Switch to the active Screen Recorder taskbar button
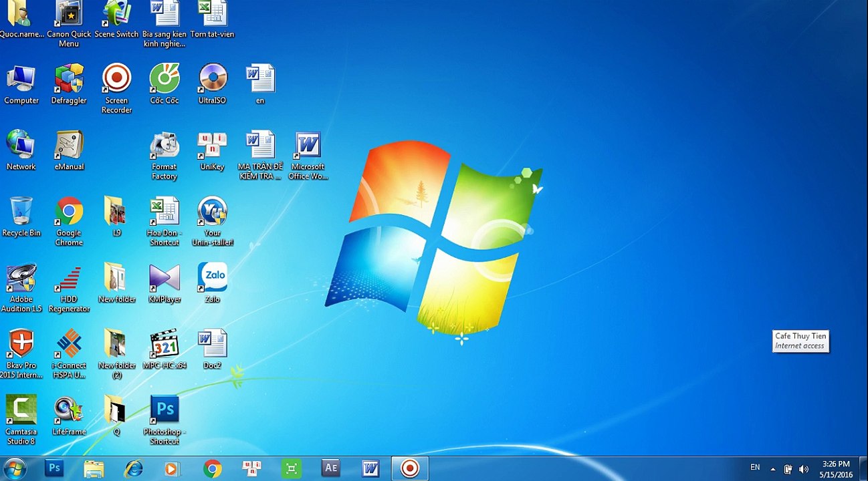Screen dimensions: 868x481 coord(410,468)
